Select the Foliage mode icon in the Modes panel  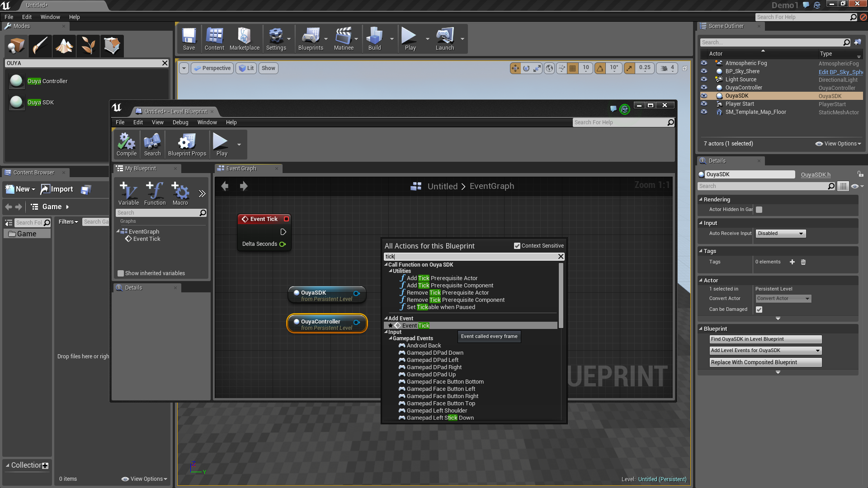[88, 46]
